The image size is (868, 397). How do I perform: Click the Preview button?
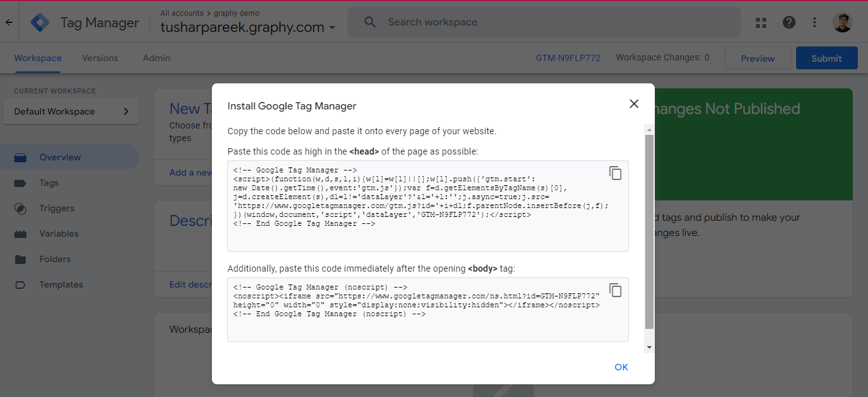(757, 59)
